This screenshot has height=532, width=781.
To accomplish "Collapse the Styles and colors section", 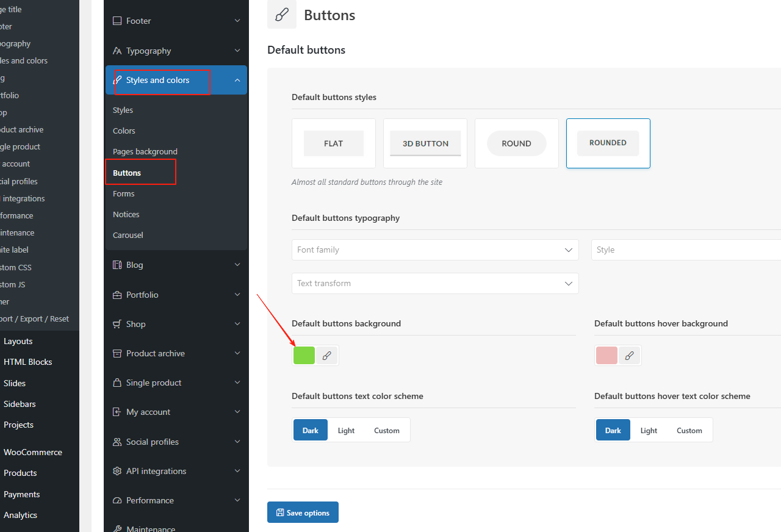I will coord(237,80).
